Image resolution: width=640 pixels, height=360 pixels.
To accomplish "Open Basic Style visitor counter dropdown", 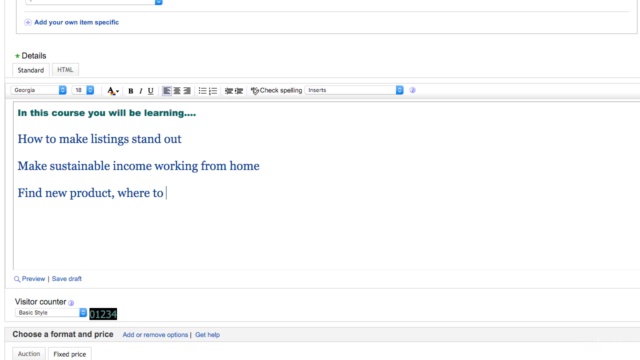I will point(51,313).
